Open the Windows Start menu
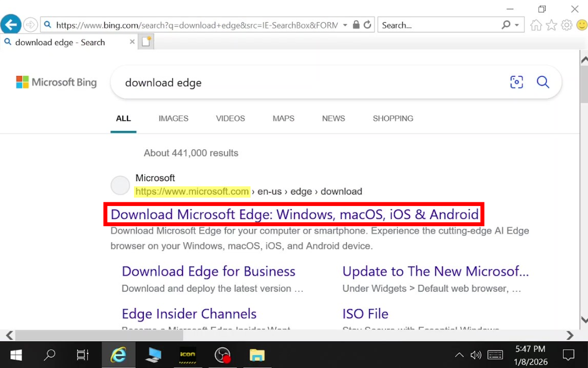This screenshot has width=588, height=368. 16,355
